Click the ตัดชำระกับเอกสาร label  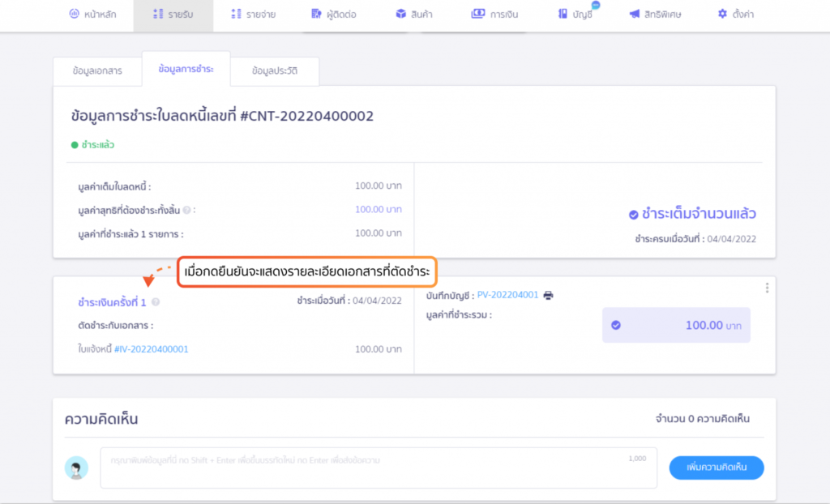point(115,326)
